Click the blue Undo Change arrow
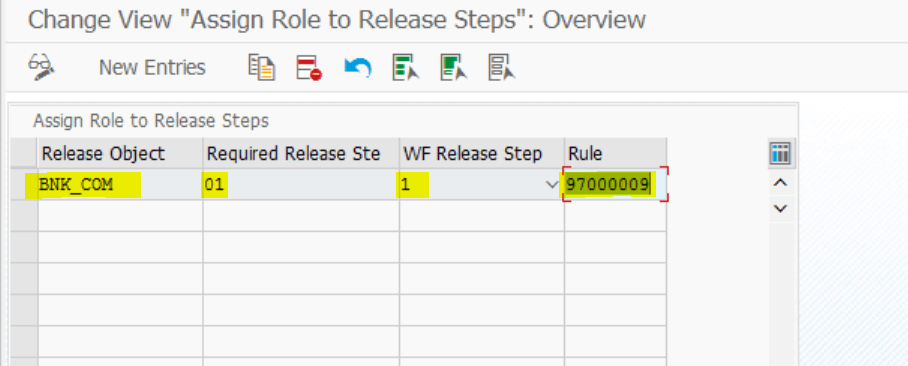The width and height of the screenshot is (908, 366). tap(357, 67)
